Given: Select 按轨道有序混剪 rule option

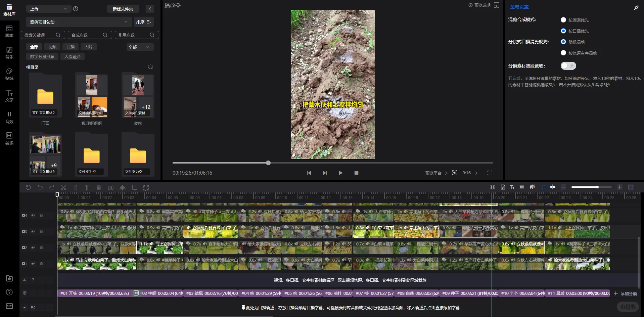Looking at the screenshot, I should [x=563, y=53].
